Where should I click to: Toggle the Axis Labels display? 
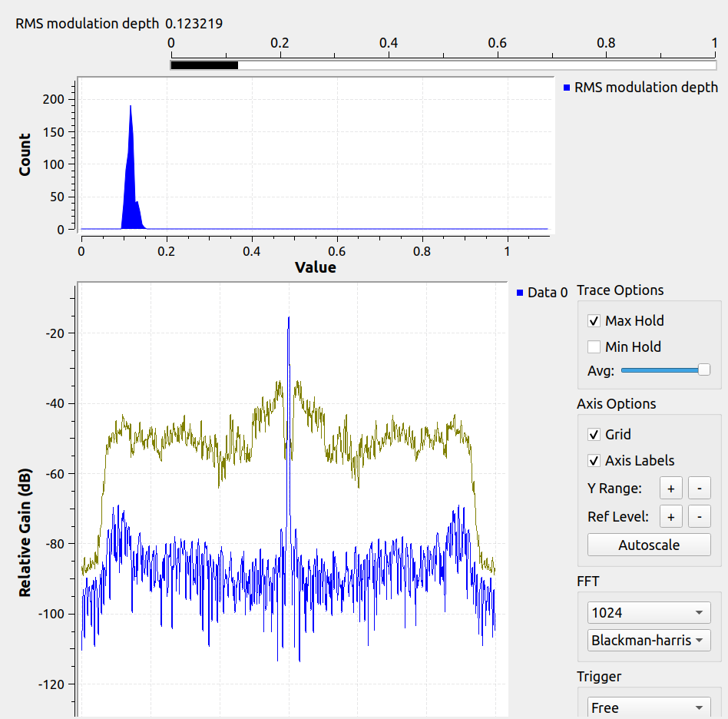click(x=594, y=460)
